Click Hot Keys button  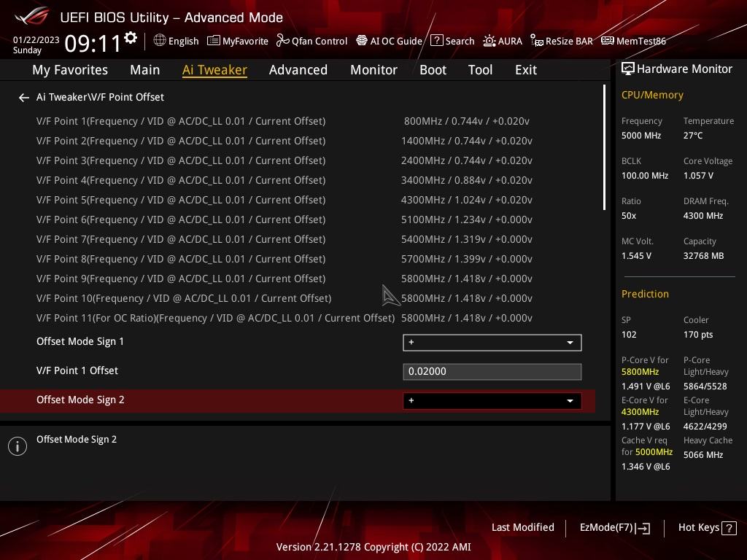[707, 528]
